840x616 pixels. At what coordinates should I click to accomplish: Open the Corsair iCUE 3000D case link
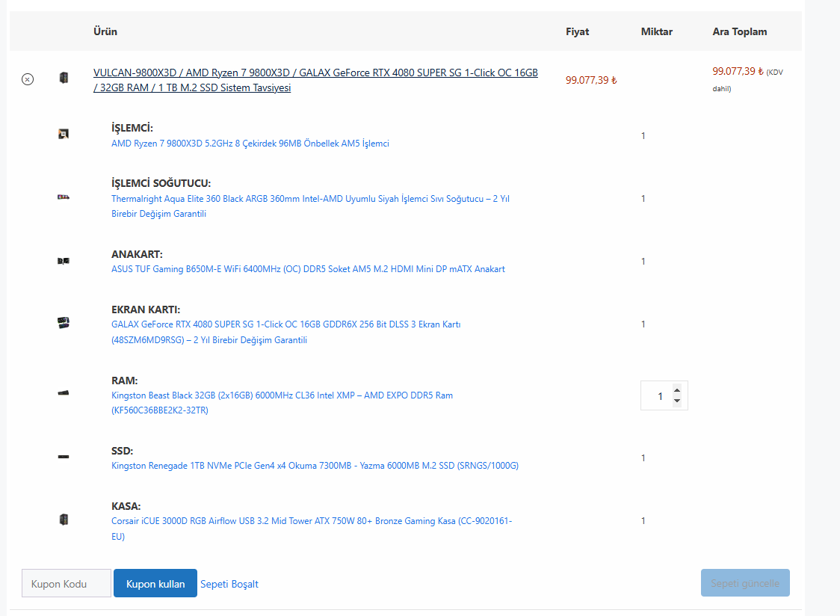tap(312, 521)
